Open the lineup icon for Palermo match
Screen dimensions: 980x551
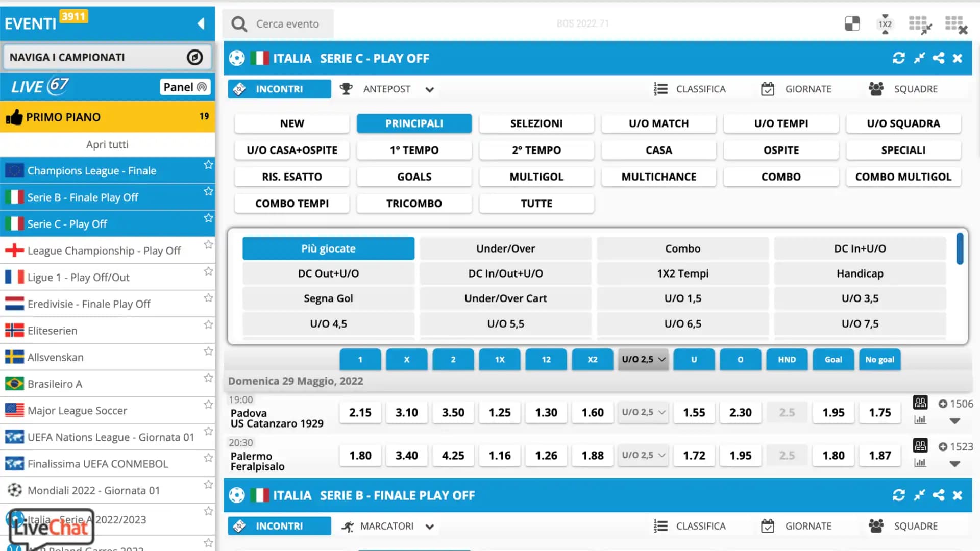pos(920,445)
